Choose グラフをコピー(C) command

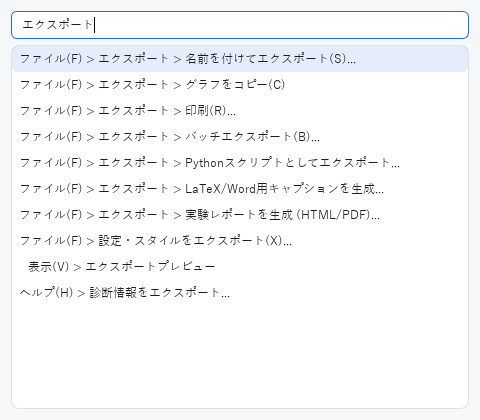click(x=240, y=85)
